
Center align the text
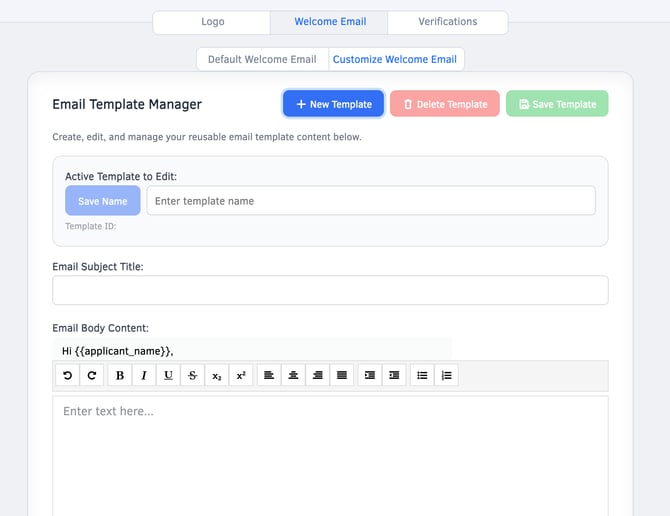(x=294, y=375)
